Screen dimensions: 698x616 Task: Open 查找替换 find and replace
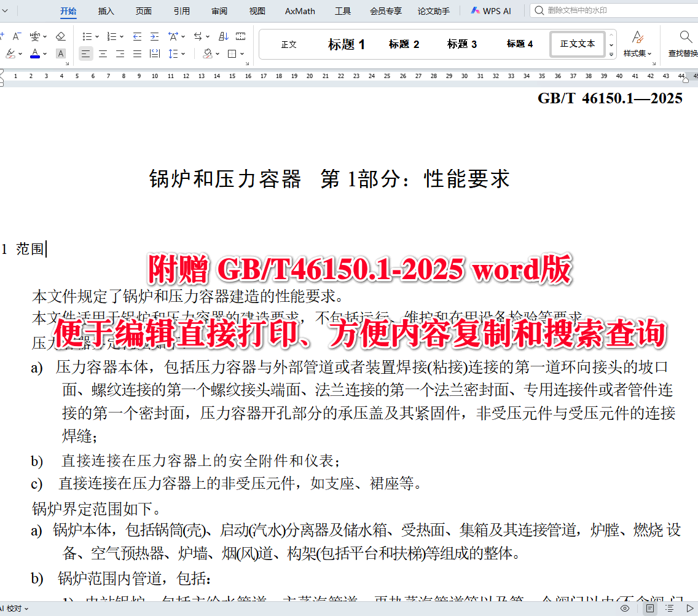tap(683, 44)
